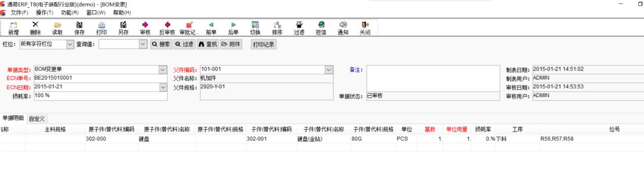Switch to the 自定义 tab
The image size is (644, 186).
(37, 119)
